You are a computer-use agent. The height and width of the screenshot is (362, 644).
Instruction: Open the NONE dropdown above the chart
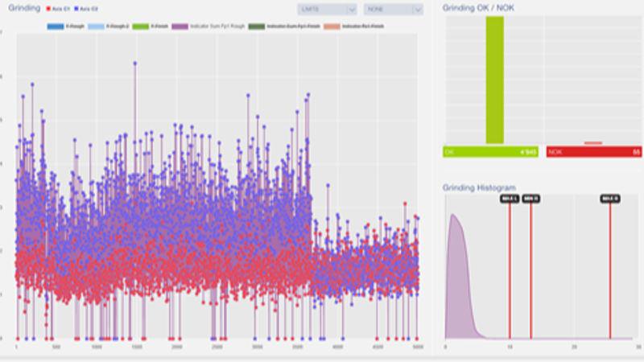pos(393,10)
